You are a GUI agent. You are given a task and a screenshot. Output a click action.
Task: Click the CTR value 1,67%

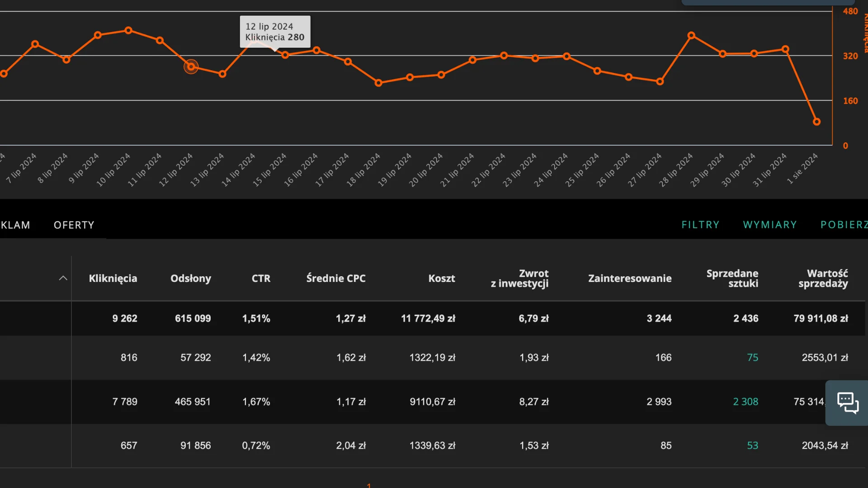tap(256, 402)
